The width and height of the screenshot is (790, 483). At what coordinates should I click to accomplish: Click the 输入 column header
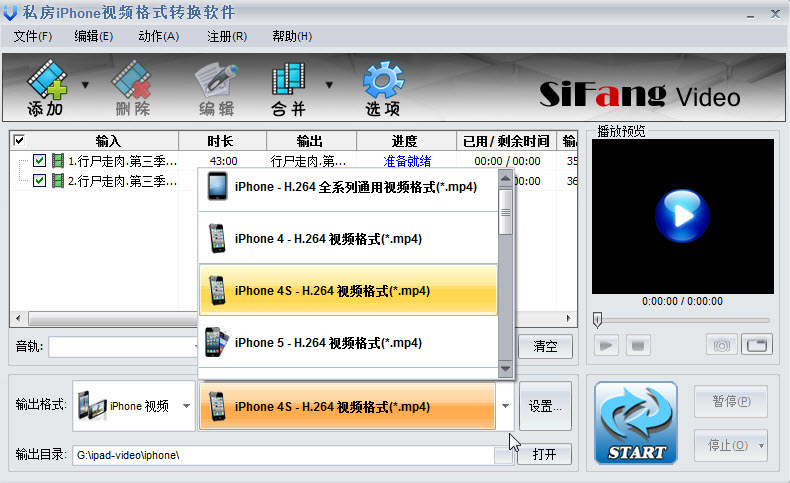tap(108, 141)
